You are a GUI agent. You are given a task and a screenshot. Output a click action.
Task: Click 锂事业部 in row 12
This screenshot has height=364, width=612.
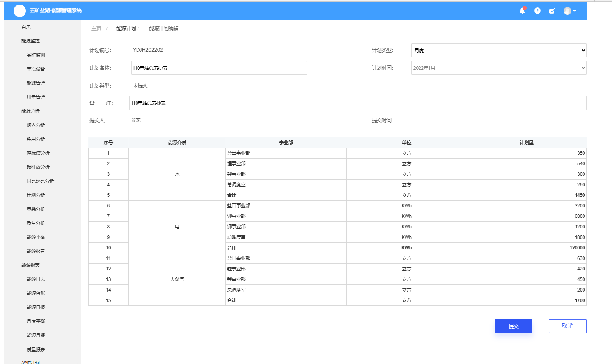pyautogui.click(x=236, y=269)
